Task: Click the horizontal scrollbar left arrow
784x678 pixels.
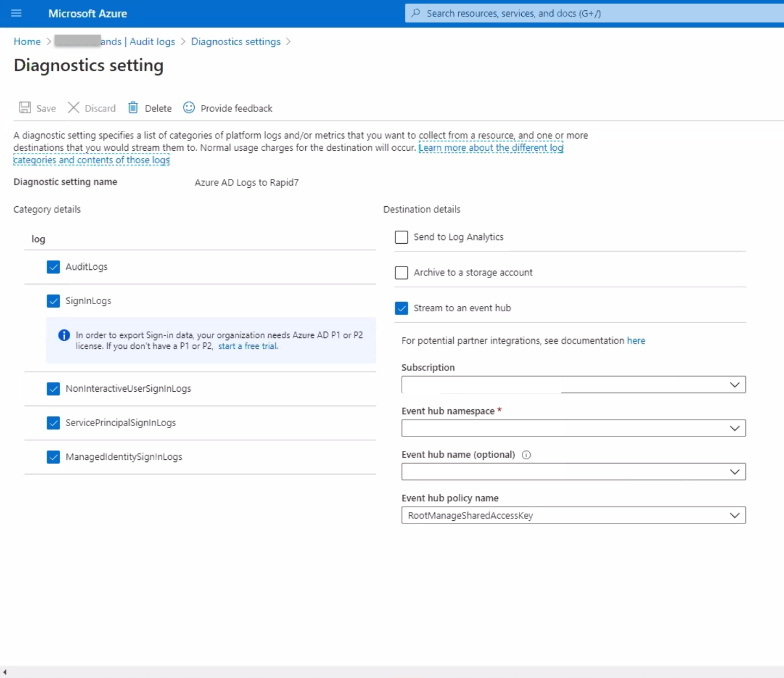Action: click(x=4, y=673)
